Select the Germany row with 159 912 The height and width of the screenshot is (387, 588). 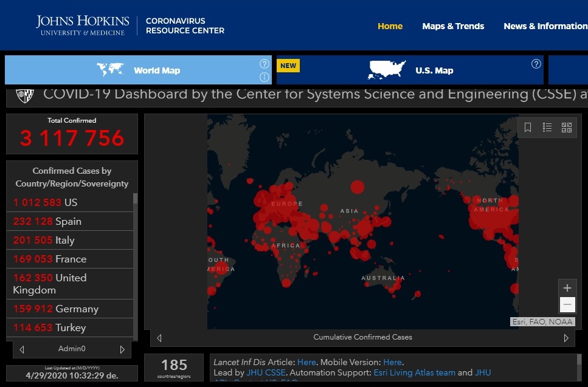[x=70, y=309]
